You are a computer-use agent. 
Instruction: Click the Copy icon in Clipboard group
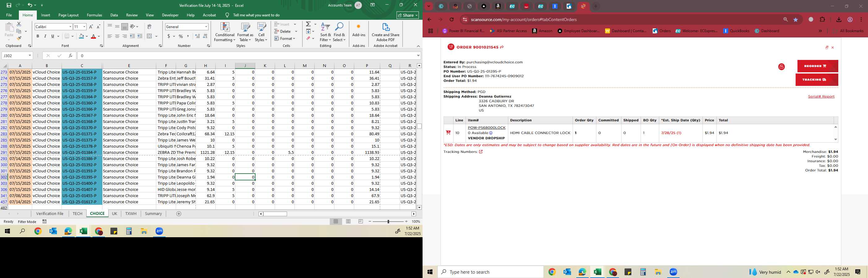[19, 31]
